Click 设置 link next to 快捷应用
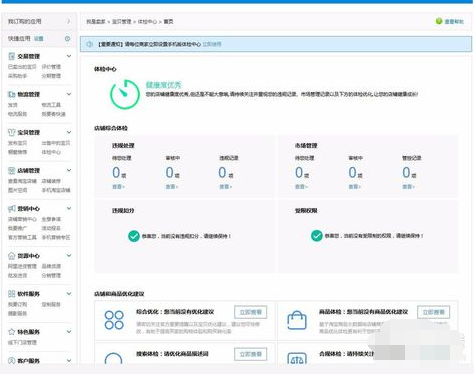Screen dimensions: 474x377 39,39
